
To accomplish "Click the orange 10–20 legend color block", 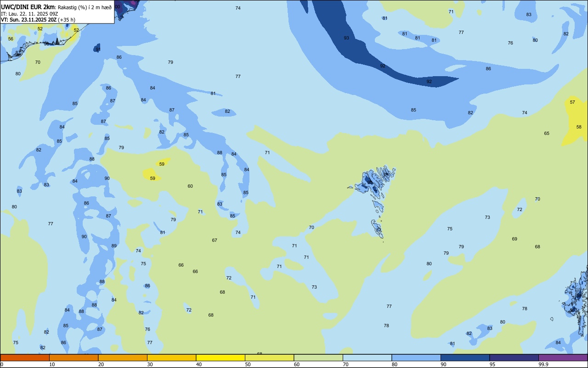I will 73,357.
